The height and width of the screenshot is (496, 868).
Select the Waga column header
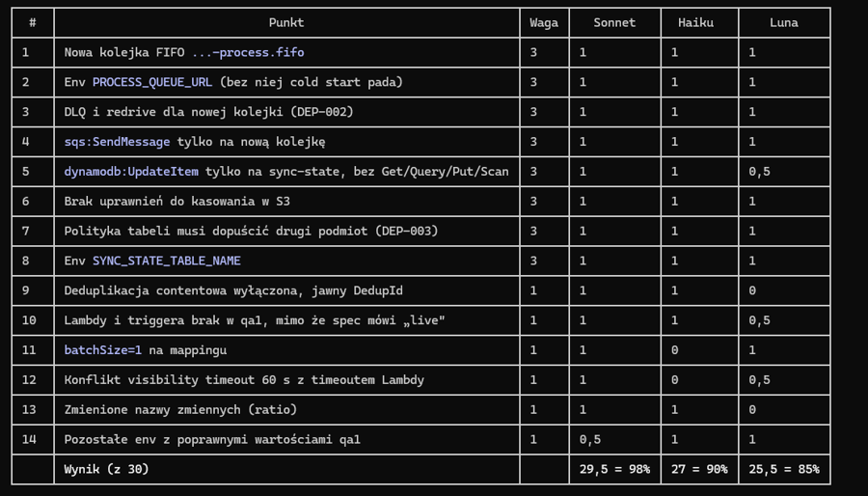(x=544, y=23)
